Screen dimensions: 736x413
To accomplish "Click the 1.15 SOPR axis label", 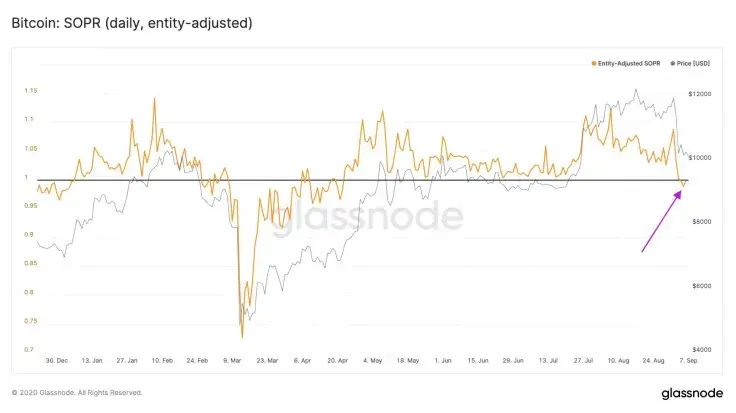I will (x=31, y=91).
